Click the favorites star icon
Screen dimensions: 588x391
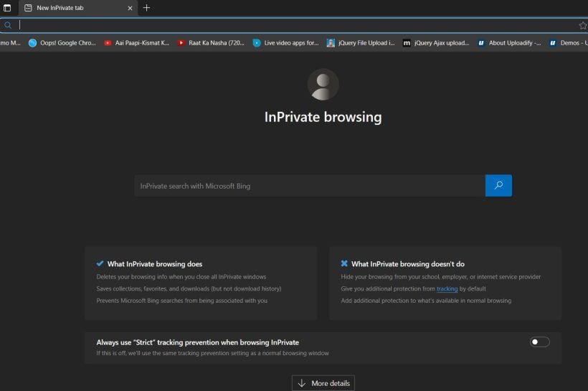coord(582,25)
